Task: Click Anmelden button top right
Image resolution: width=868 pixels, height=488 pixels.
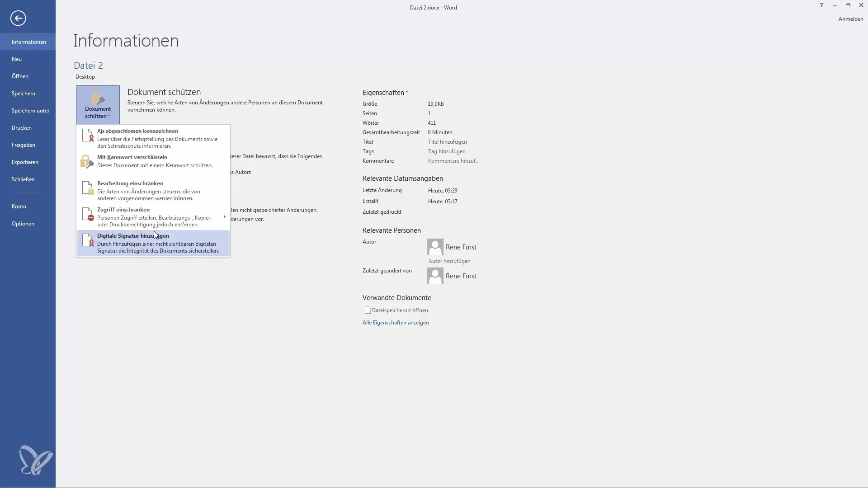Action: coord(849,19)
